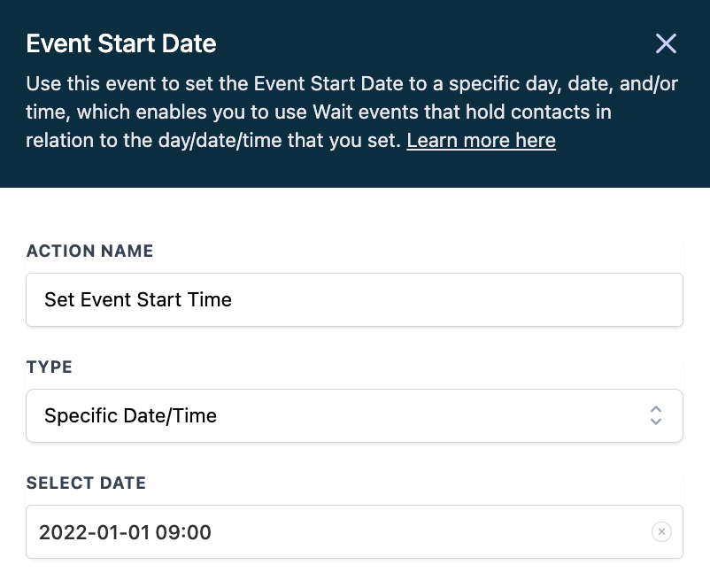Click the TYPE field label
710x588 pixels.
tap(50, 367)
